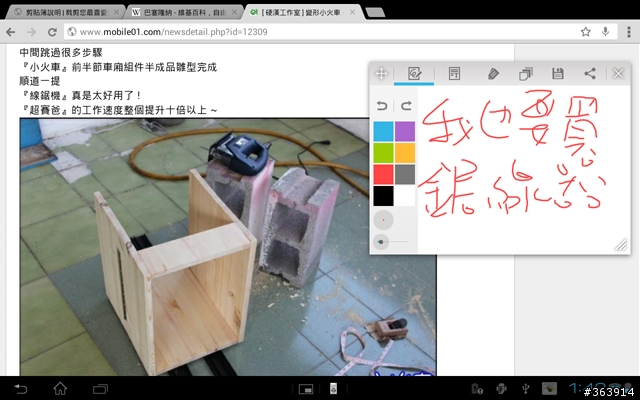
Task: Reload the mobile01 page
Action: (52, 32)
